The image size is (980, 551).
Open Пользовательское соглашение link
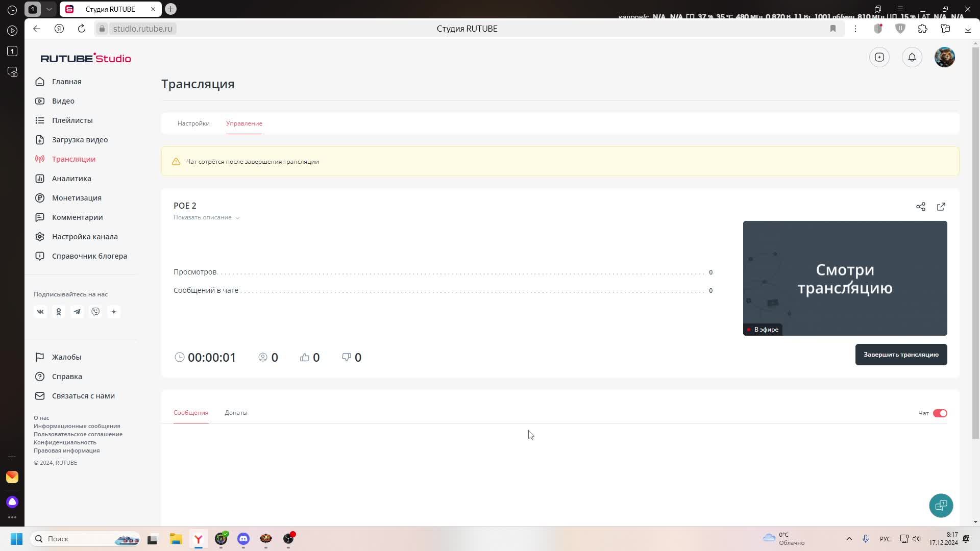tap(78, 434)
